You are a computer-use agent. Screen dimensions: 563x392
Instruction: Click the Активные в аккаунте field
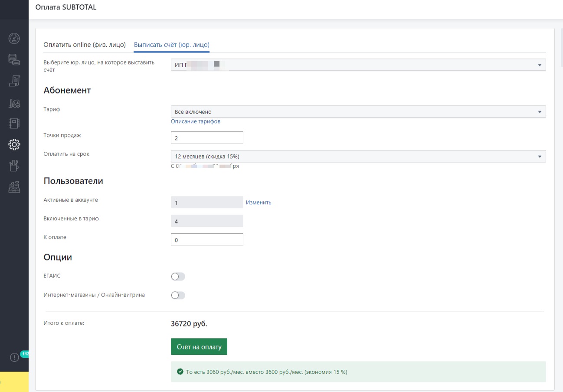(207, 203)
